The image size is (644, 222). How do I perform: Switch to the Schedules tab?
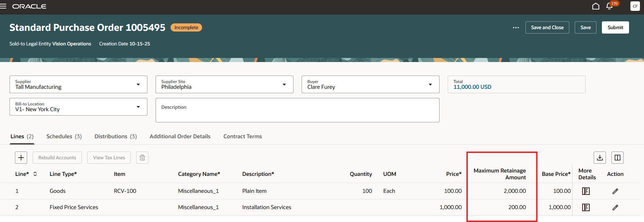coord(64,136)
